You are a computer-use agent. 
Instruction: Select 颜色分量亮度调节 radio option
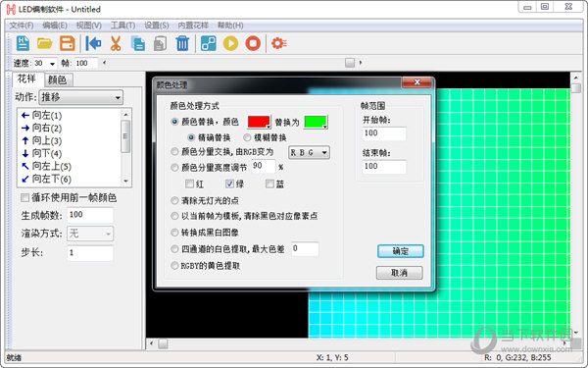click(x=174, y=168)
